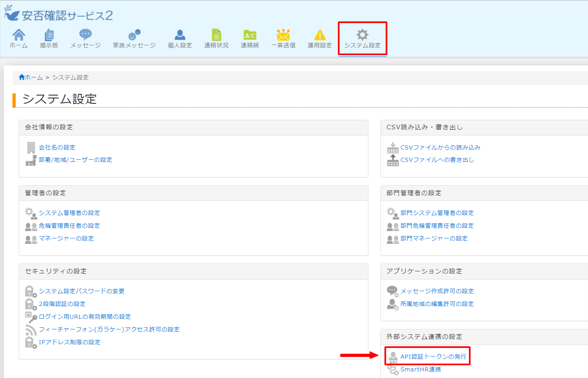Click lock icon beside IPアドレス制限の設定

coord(31,343)
